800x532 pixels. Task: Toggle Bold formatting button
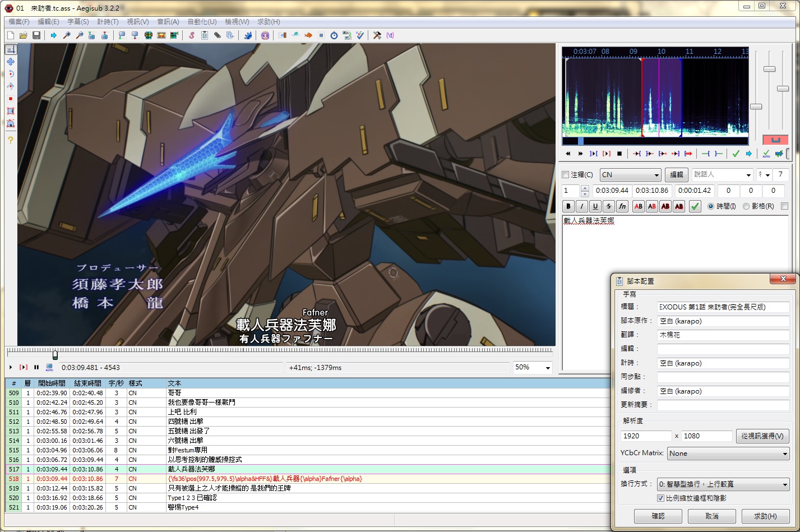568,206
